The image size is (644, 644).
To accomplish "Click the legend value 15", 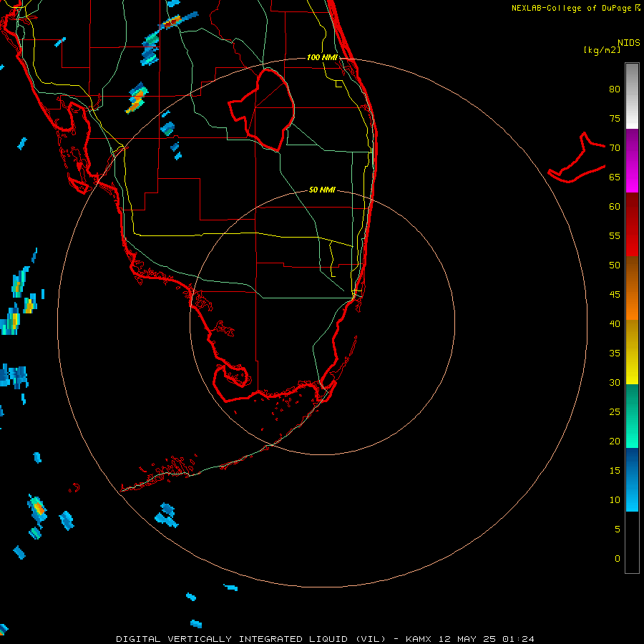I will (x=615, y=470).
